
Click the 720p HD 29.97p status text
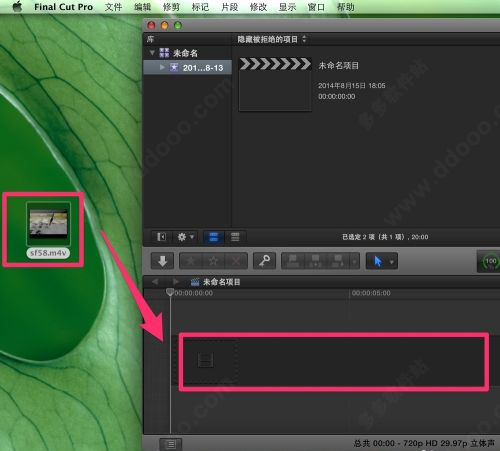[436, 443]
